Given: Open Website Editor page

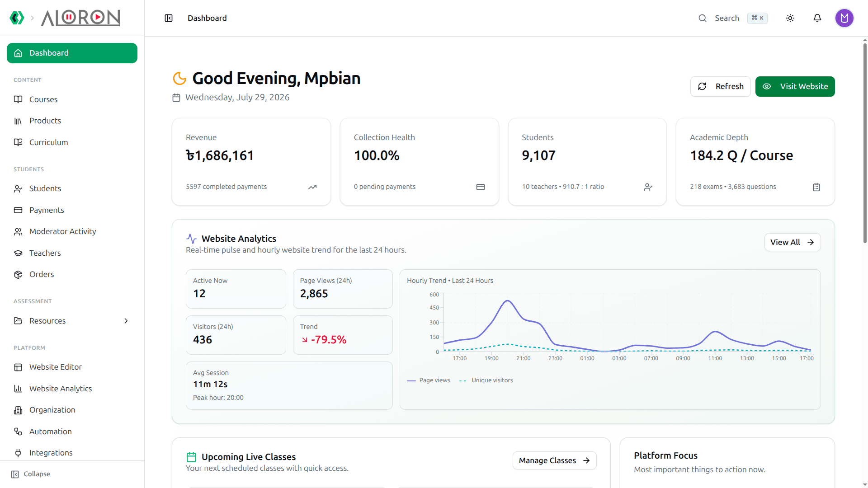Looking at the screenshot, I should 72,367.
